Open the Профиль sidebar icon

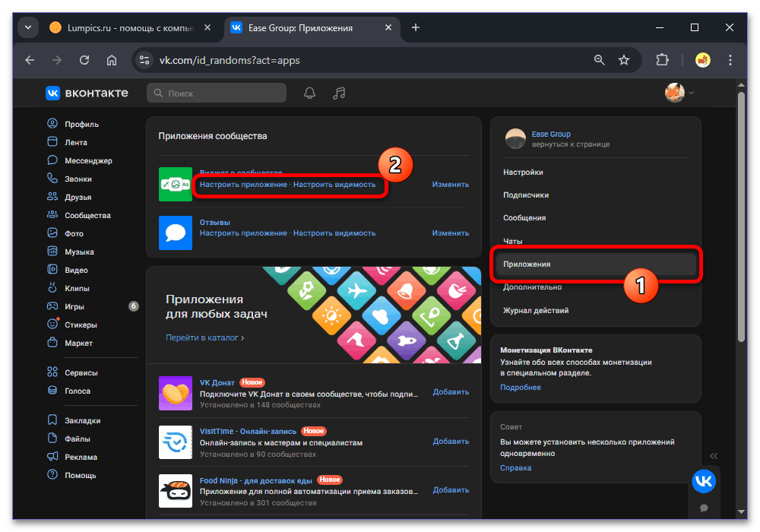pos(52,124)
